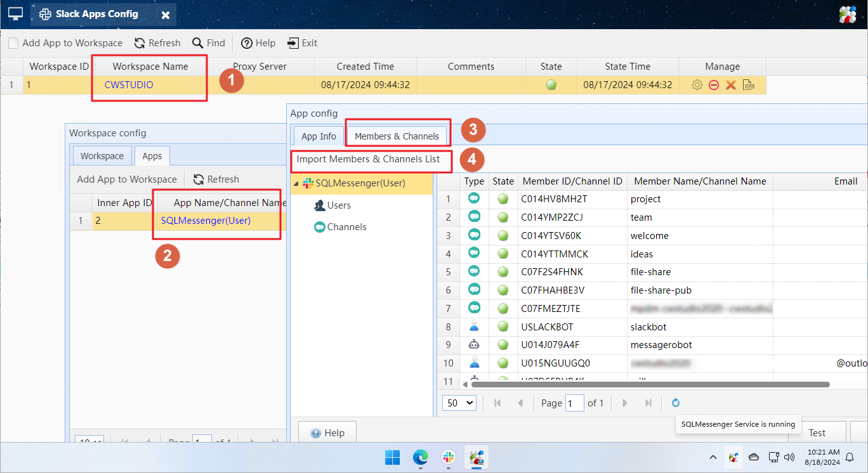Screen dimensions: 868x473
Task: Open the page size dropdown showing 50
Action: [x=459, y=403]
